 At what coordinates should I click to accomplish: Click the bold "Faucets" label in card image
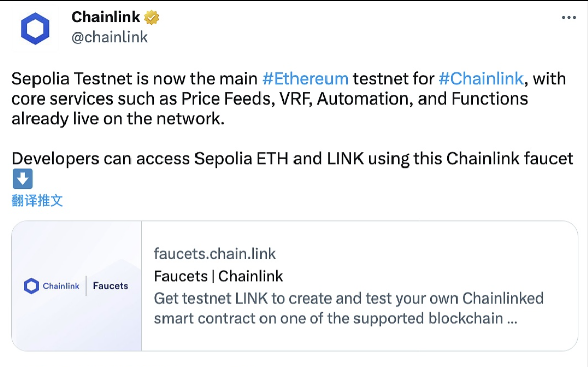click(111, 286)
